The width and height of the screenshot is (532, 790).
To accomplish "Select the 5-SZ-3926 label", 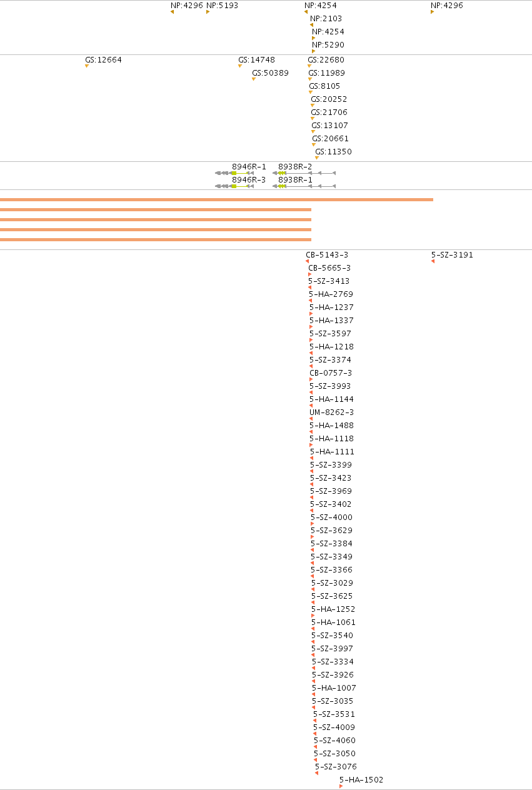I will click(x=333, y=675).
